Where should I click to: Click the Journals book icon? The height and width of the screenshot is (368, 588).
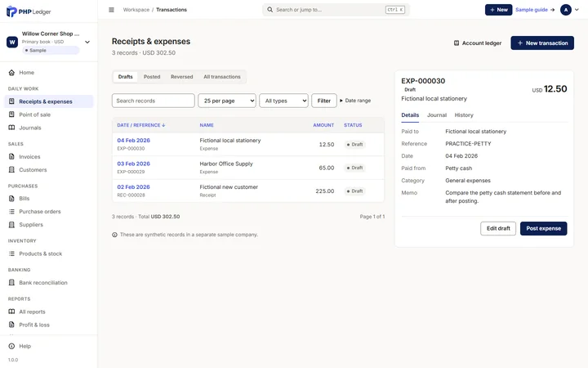pyautogui.click(x=11, y=128)
